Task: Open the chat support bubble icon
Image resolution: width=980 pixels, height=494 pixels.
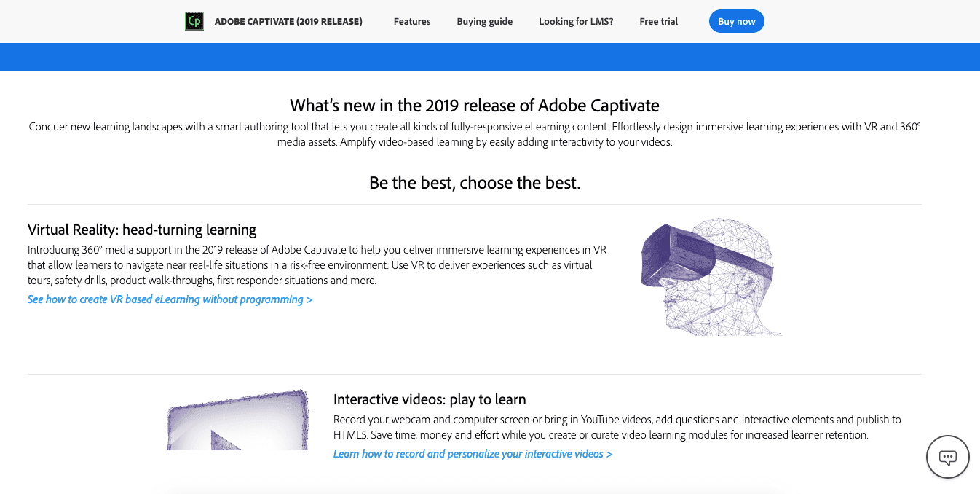Action: (947, 457)
